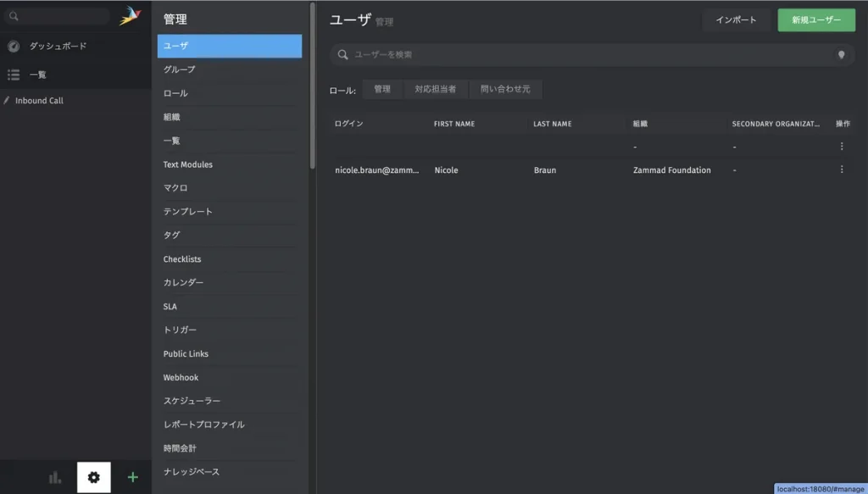
Task: Click the admin settings gear icon
Action: 93,477
